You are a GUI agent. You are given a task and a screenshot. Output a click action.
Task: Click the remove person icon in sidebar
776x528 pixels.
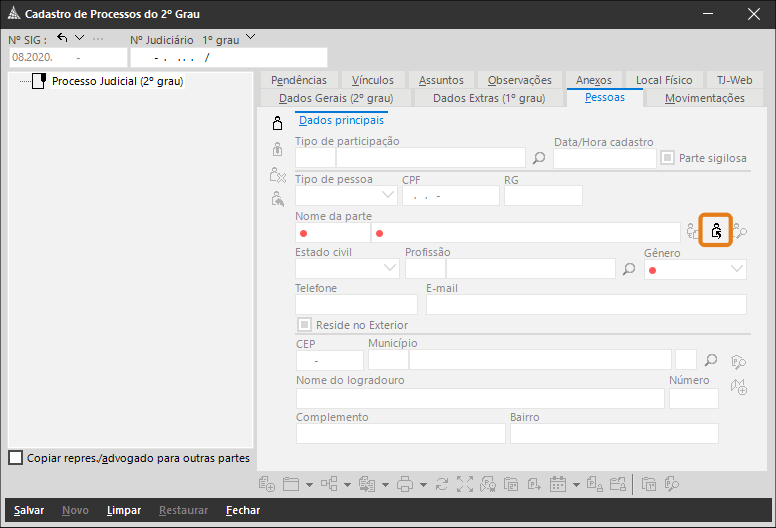click(x=278, y=175)
